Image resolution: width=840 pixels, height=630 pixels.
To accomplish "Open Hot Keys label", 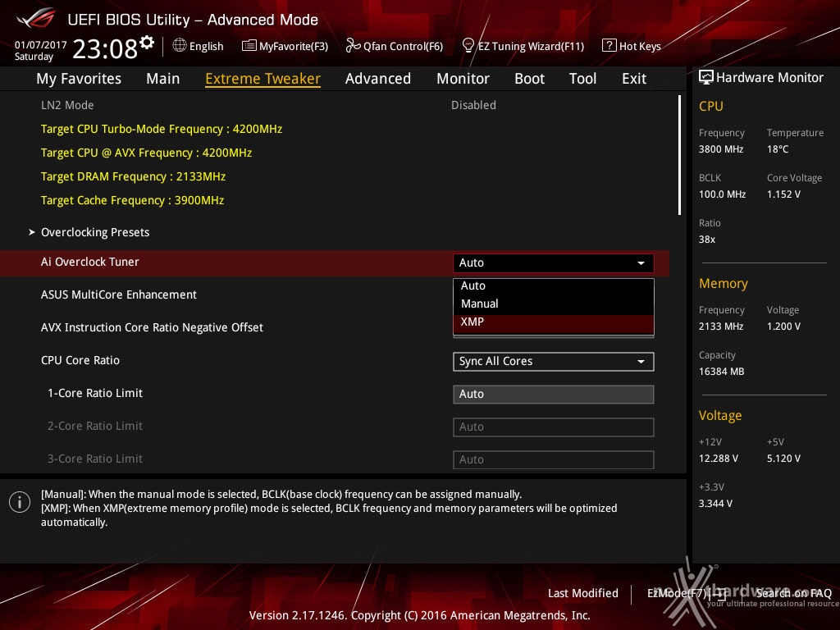I will click(640, 47).
